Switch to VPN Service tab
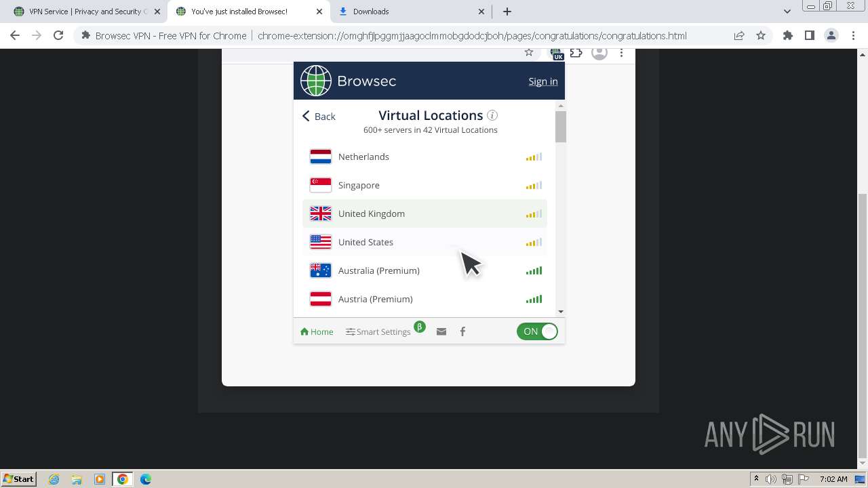 point(87,12)
